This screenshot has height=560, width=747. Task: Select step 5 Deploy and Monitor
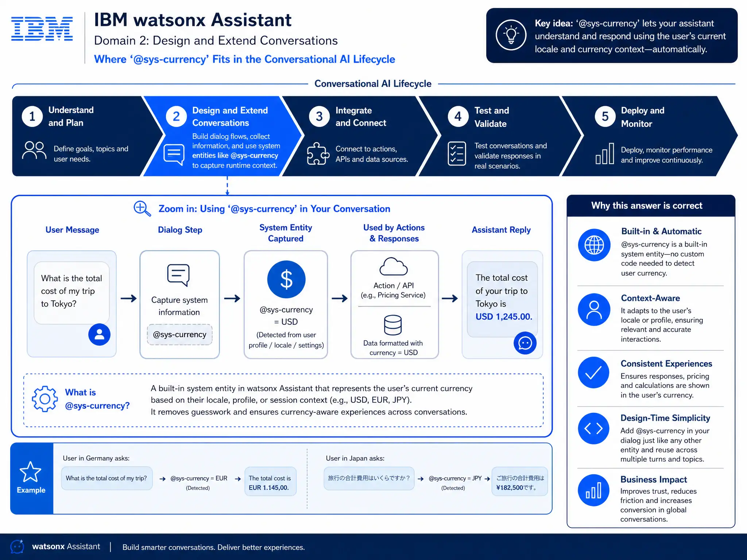coord(649,136)
